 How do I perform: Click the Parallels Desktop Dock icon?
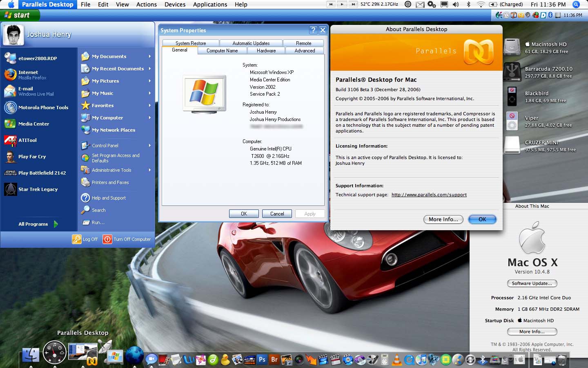pyautogui.click(x=83, y=353)
